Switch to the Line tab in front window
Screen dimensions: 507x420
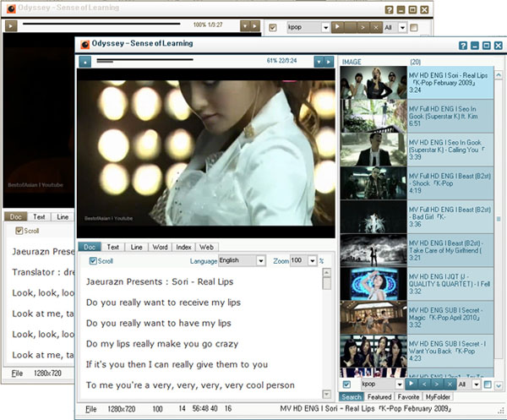coord(136,247)
